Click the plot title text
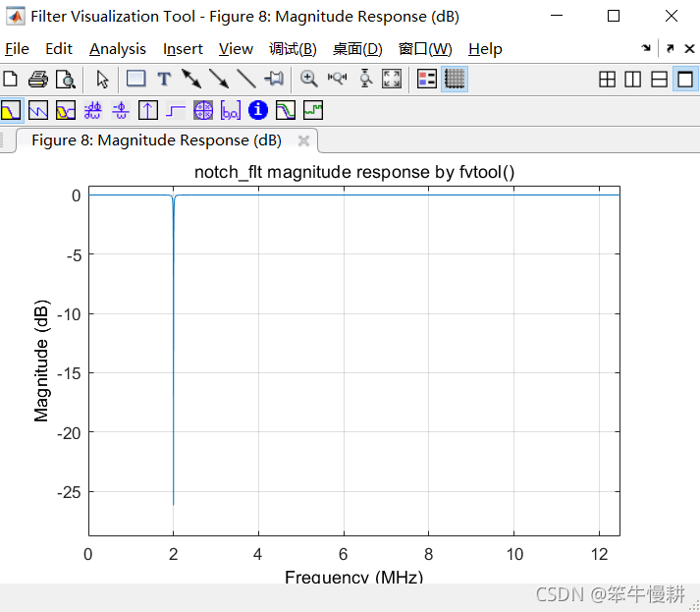This screenshot has height=612, width=700. pyautogui.click(x=354, y=172)
